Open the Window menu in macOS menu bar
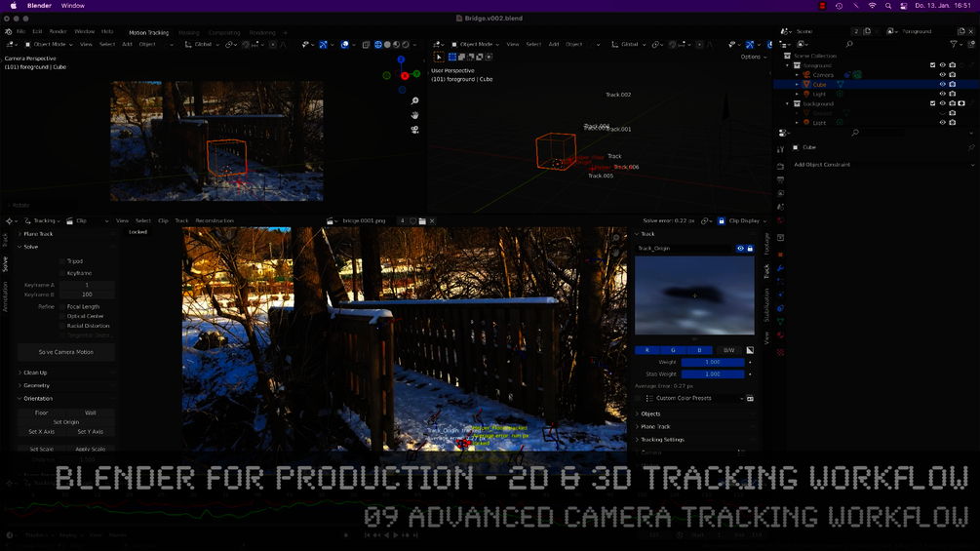This screenshot has height=551, width=980. coord(72,6)
